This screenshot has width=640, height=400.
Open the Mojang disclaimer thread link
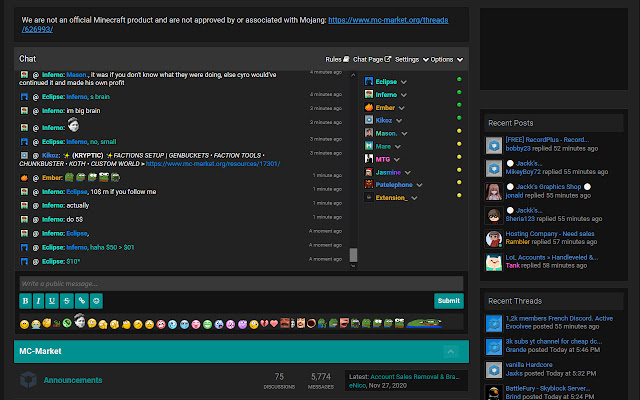point(388,20)
